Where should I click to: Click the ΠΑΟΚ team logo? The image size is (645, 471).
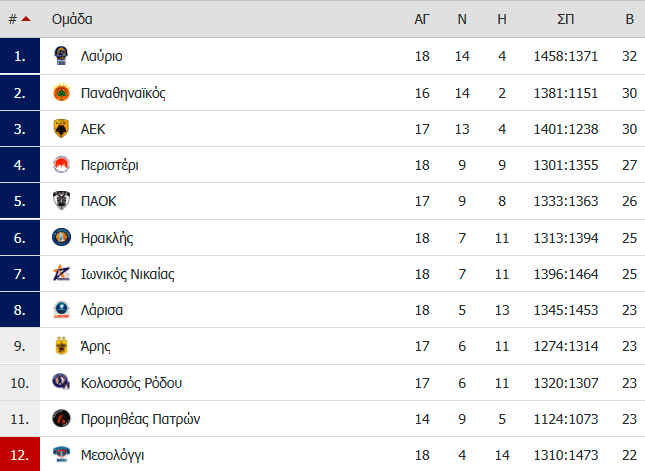pyautogui.click(x=61, y=201)
